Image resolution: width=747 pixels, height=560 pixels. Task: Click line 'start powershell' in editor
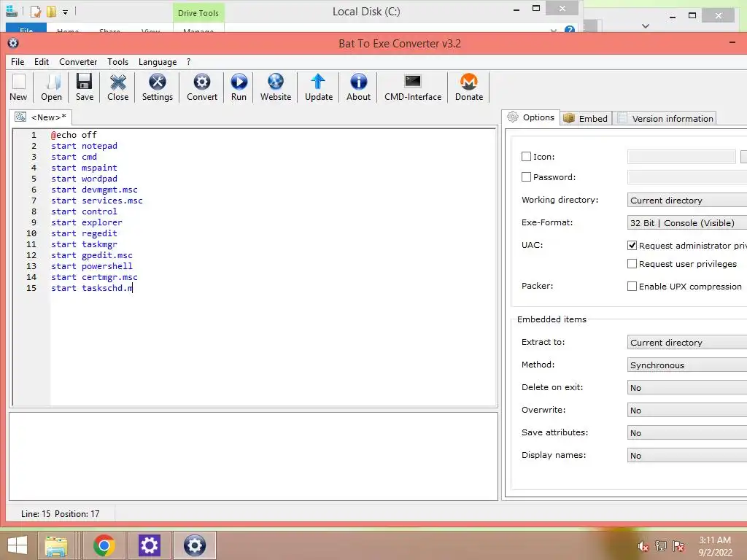[92, 266]
